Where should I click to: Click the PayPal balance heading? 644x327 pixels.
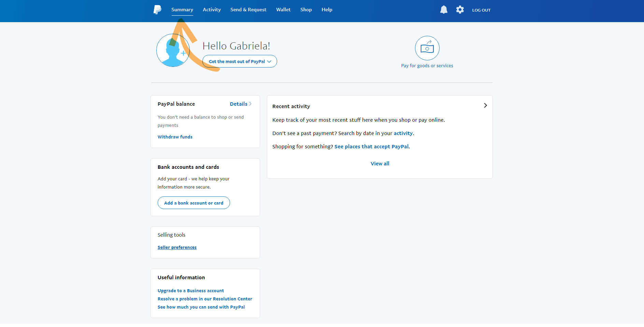[x=176, y=104]
